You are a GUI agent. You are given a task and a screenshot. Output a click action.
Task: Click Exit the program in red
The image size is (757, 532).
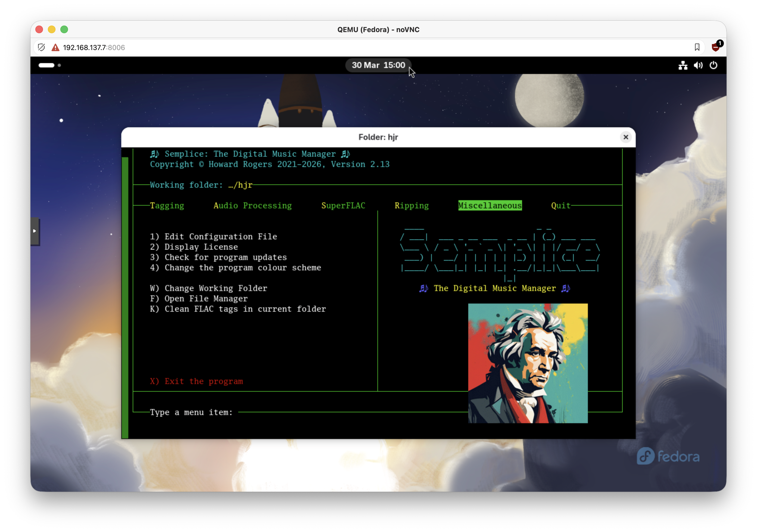click(x=197, y=381)
